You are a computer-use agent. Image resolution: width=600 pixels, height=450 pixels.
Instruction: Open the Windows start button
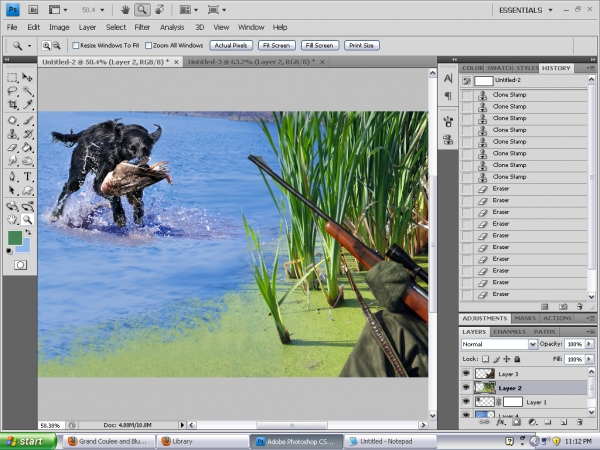28,441
